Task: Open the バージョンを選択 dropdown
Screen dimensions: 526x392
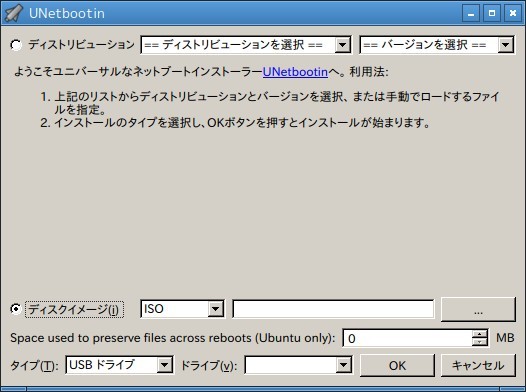Action: pyautogui.click(x=437, y=45)
